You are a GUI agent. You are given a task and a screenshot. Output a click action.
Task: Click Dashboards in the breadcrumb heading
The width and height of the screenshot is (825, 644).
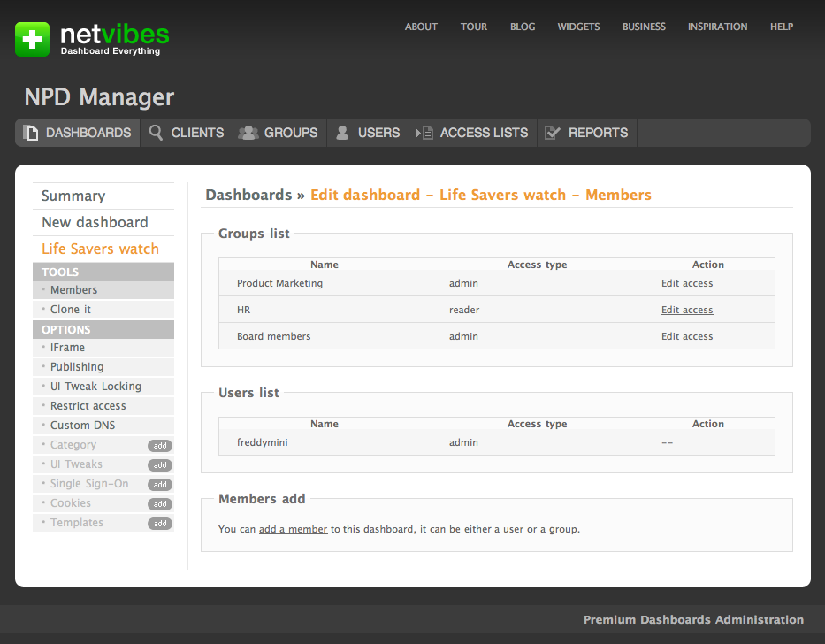248,195
